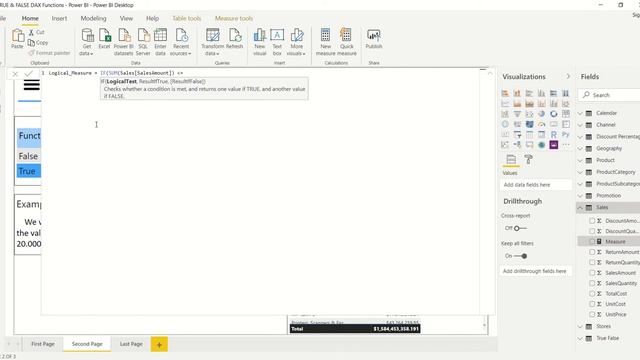This screenshot has width=640, height=360.
Task: Check the TotalCost field checkbox
Action: click(592, 293)
